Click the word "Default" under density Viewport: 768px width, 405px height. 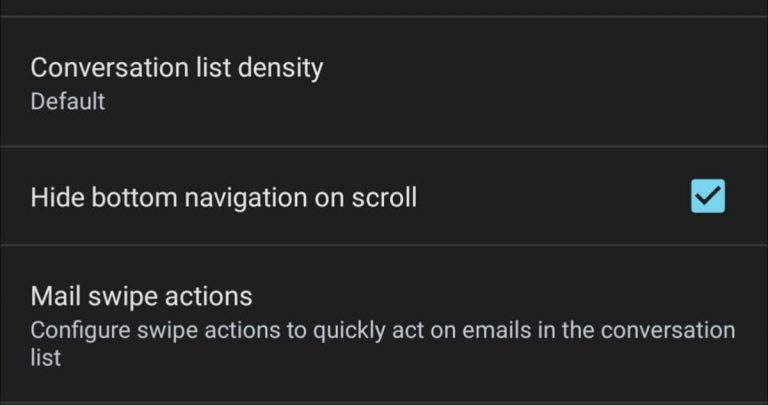click(68, 101)
